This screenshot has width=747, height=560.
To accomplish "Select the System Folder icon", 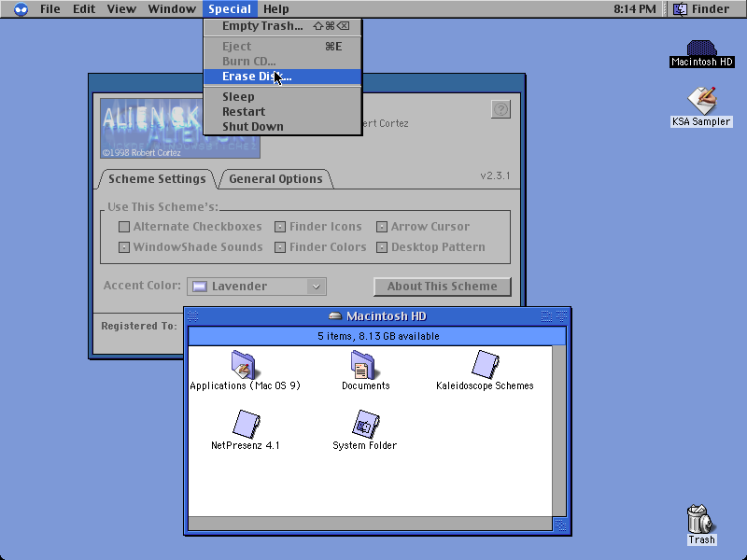I will pyautogui.click(x=365, y=424).
